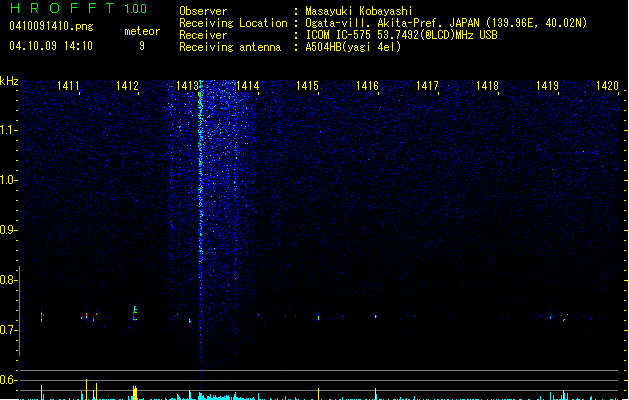Click the 0.9 frequency axis label
The image size is (629, 400).
click(x=9, y=230)
